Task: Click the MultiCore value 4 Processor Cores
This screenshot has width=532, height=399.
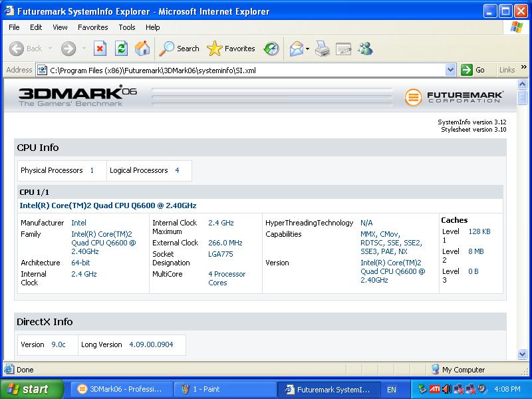Action: [227, 278]
